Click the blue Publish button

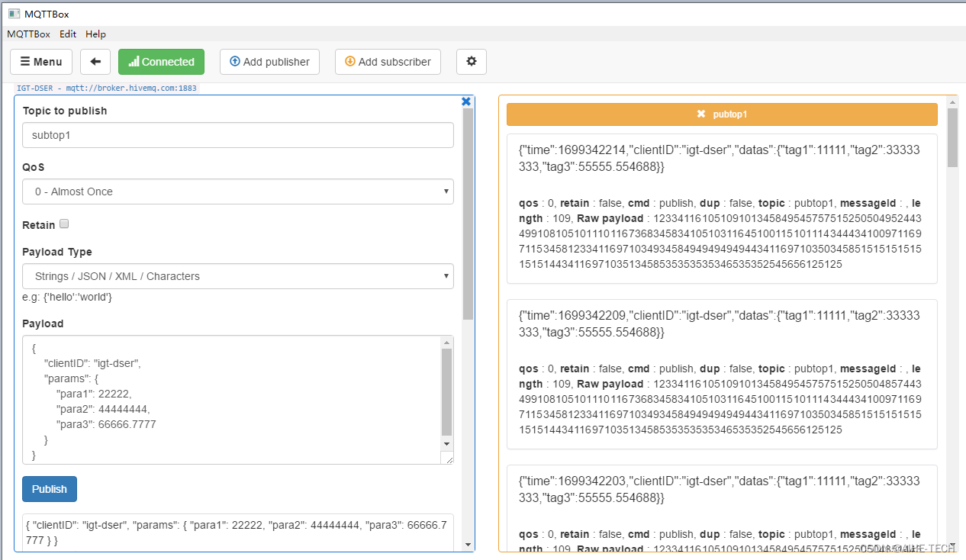[x=50, y=489]
